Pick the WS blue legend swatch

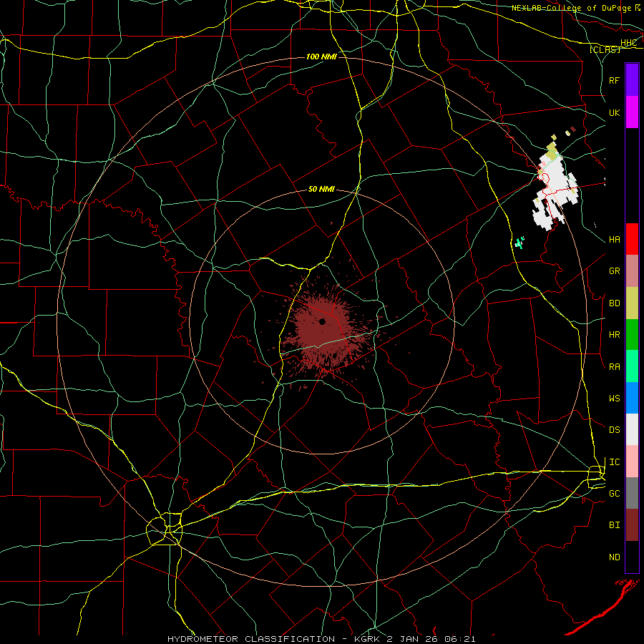(x=632, y=398)
